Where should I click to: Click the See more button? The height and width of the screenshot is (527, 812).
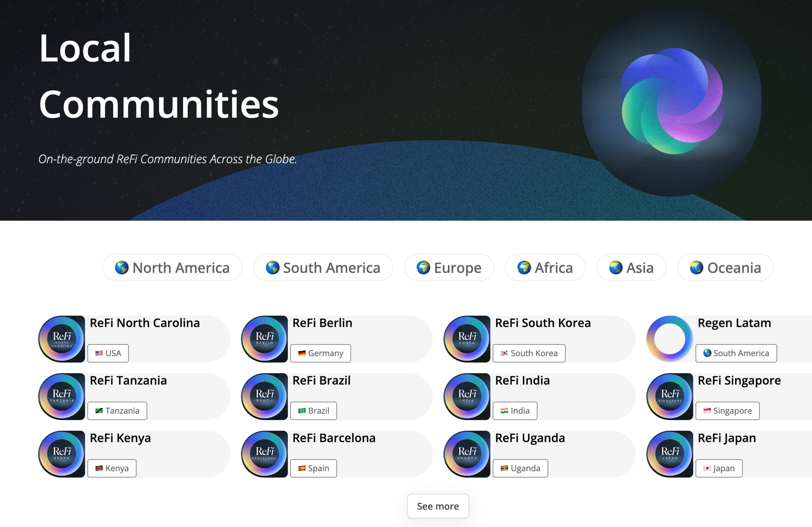pos(438,506)
